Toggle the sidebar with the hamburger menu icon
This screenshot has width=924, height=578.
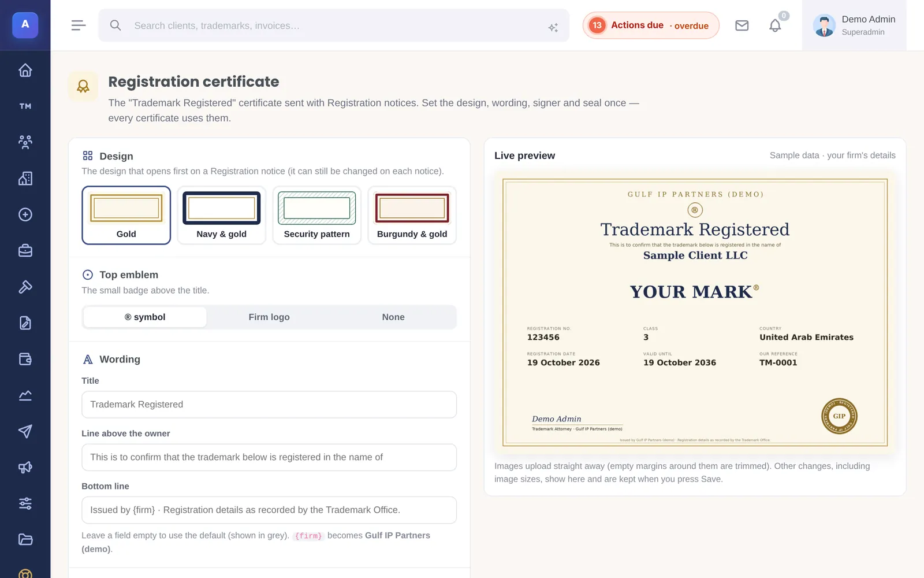(79, 25)
